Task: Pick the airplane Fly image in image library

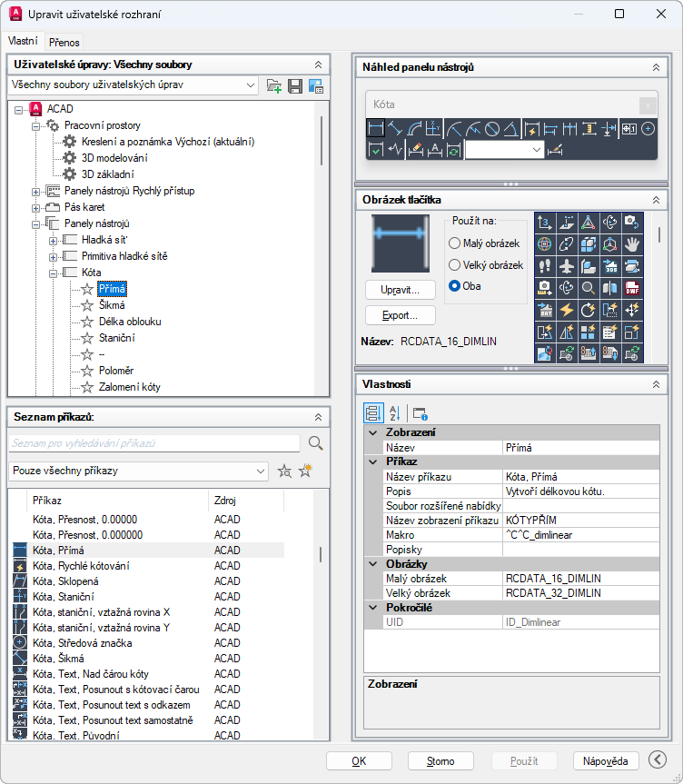Action: tap(567, 266)
